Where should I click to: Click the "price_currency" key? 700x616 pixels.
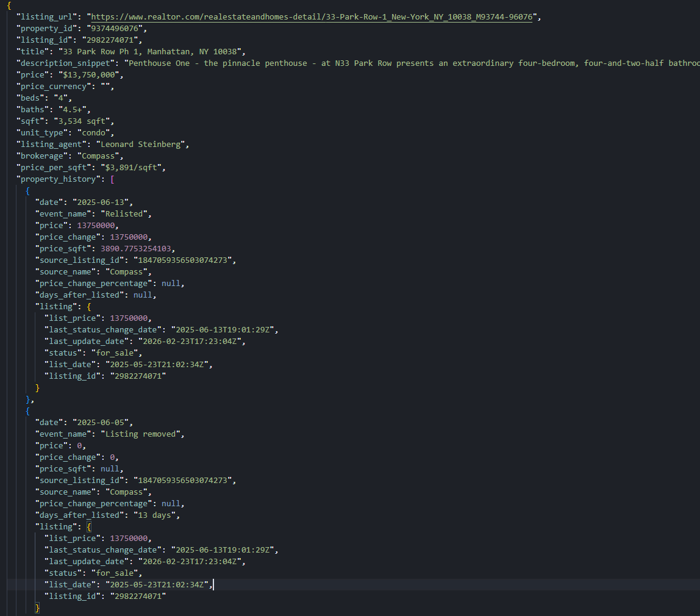[54, 86]
